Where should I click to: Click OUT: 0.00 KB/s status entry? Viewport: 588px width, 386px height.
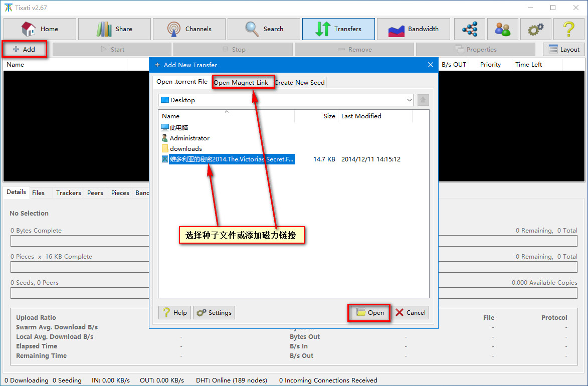tap(161, 380)
